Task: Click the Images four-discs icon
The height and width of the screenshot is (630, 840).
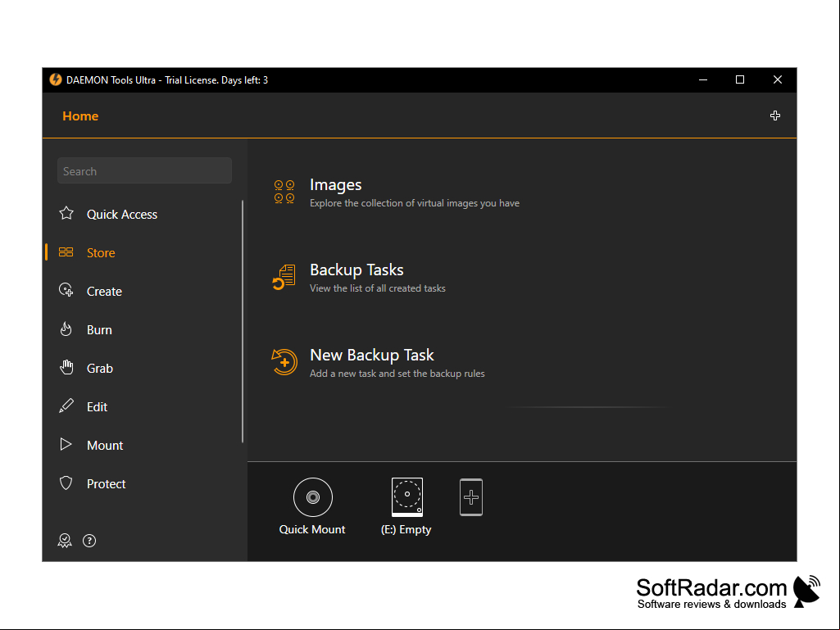Action: pyautogui.click(x=284, y=192)
